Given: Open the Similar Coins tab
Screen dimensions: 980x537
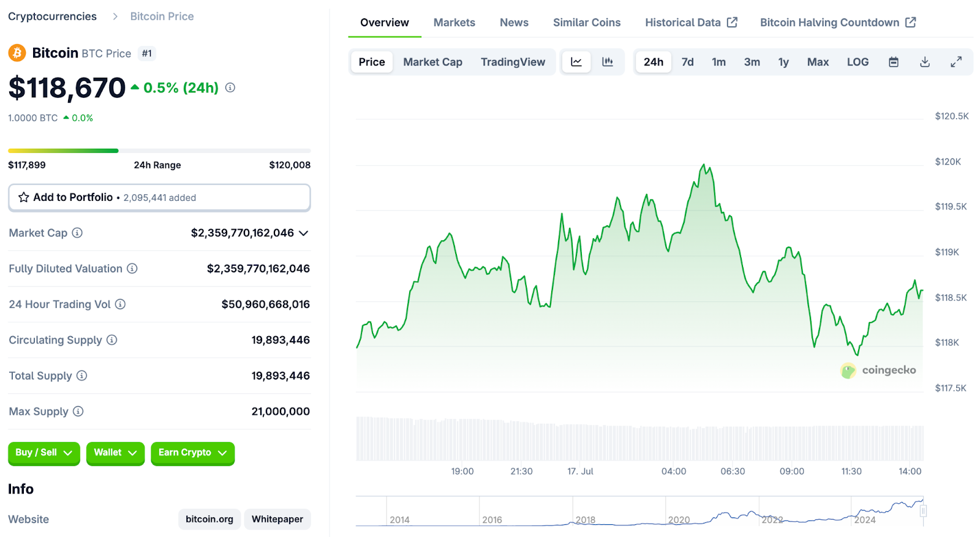Looking at the screenshot, I should (x=587, y=23).
